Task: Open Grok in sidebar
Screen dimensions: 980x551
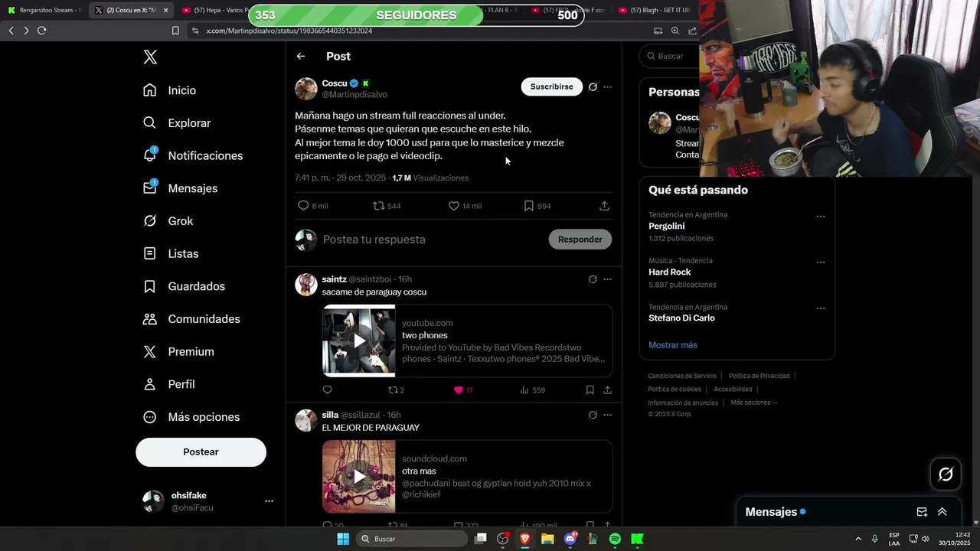Action: (168, 221)
